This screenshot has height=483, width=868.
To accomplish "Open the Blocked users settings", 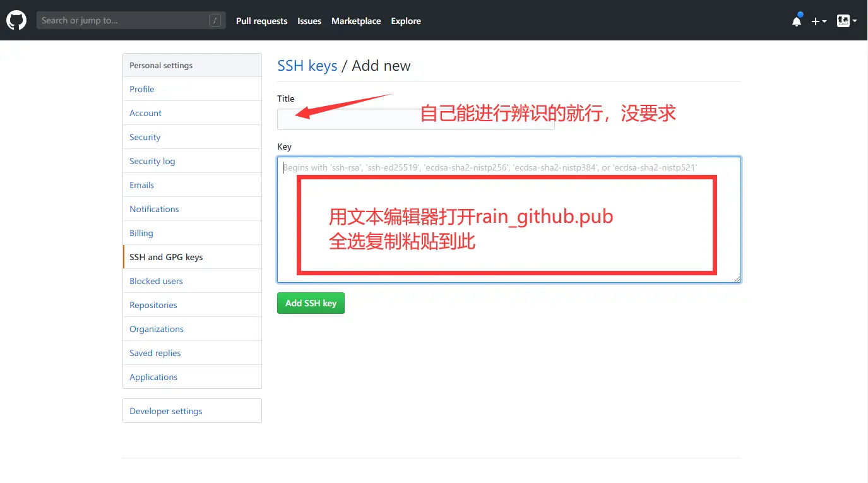I will point(156,280).
